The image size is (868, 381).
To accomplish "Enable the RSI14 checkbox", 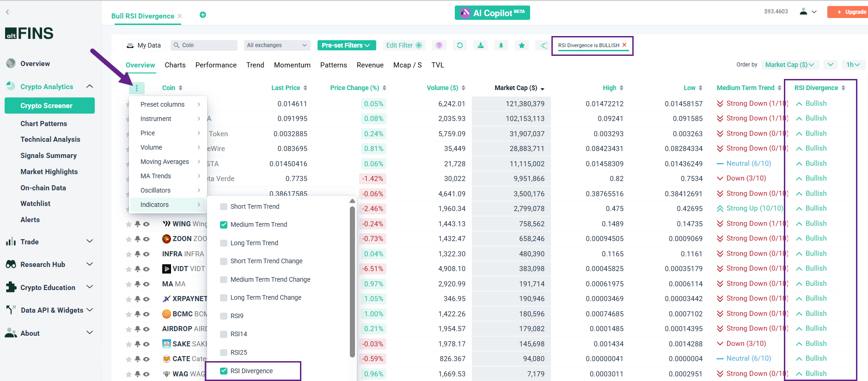I will pos(224,334).
